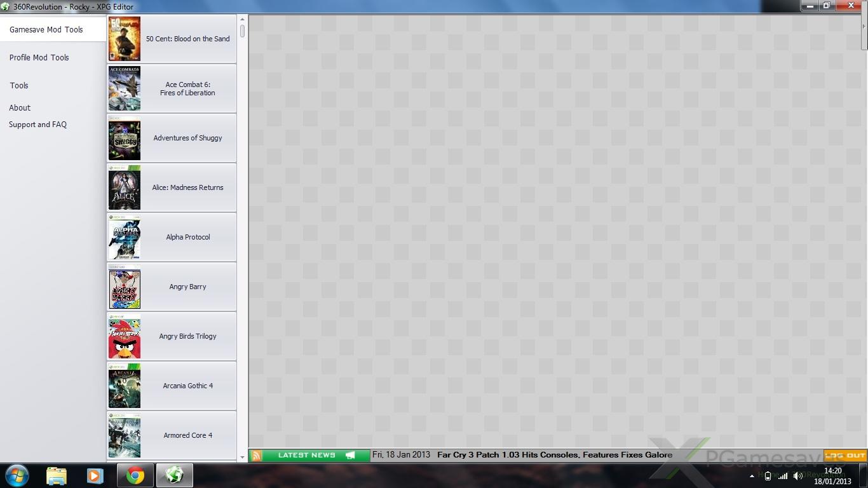The image size is (868, 488).
Task: Open the Gamesave Mod Tools tab
Action: click(46, 30)
